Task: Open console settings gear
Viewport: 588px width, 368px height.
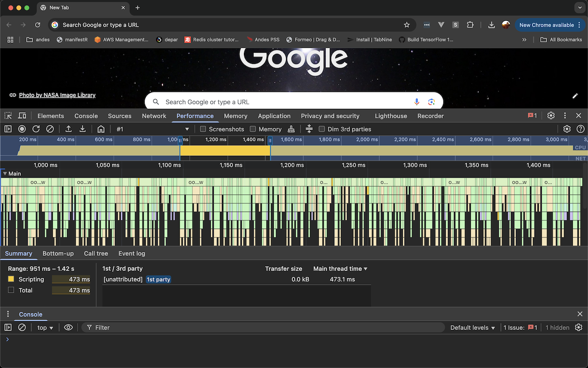Action: click(x=579, y=328)
